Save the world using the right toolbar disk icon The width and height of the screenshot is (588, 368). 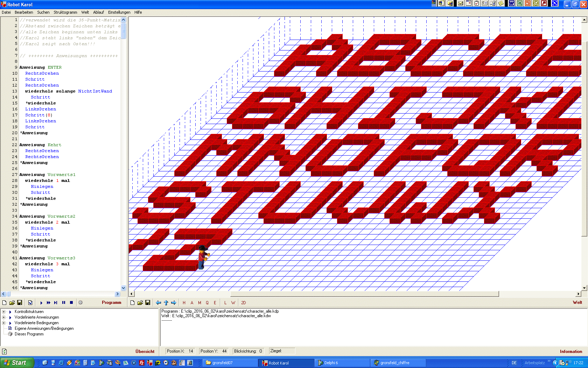click(148, 303)
